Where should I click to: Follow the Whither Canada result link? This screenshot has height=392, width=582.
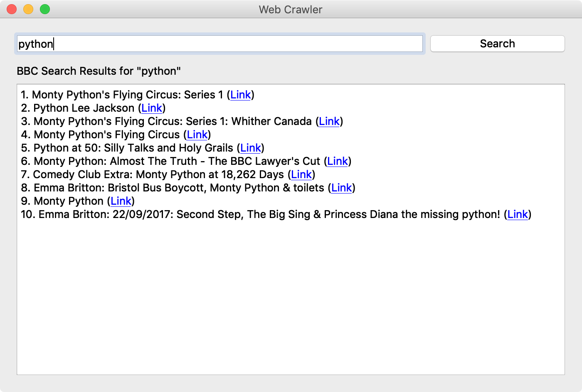tap(329, 121)
